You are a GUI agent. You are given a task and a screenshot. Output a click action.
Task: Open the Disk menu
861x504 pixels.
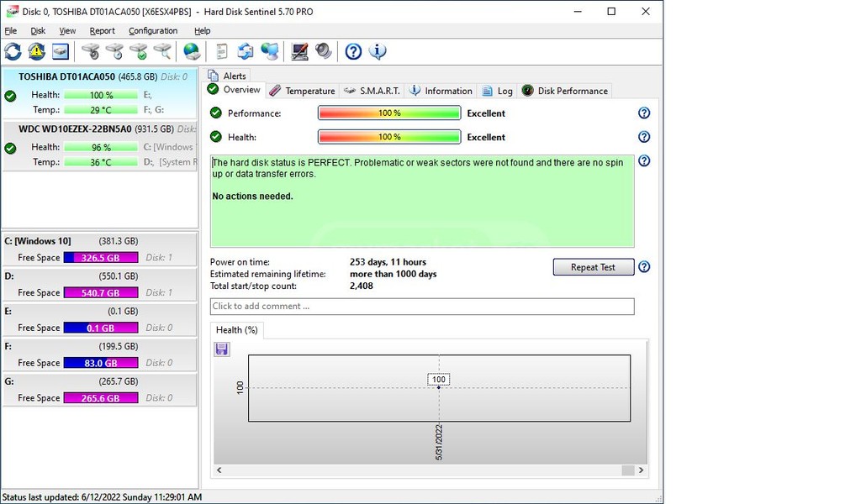pyautogui.click(x=38, y=31)
